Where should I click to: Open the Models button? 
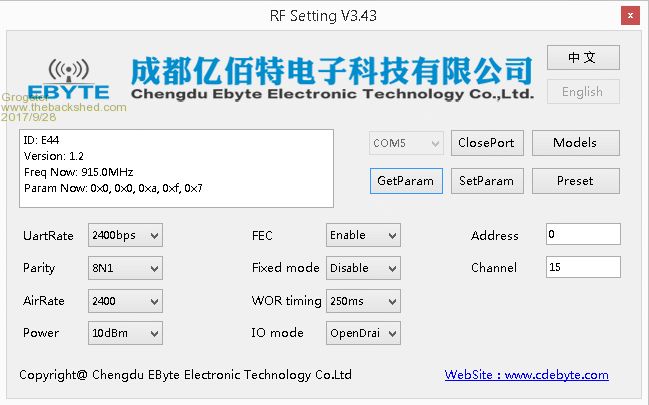coord(575,143)
